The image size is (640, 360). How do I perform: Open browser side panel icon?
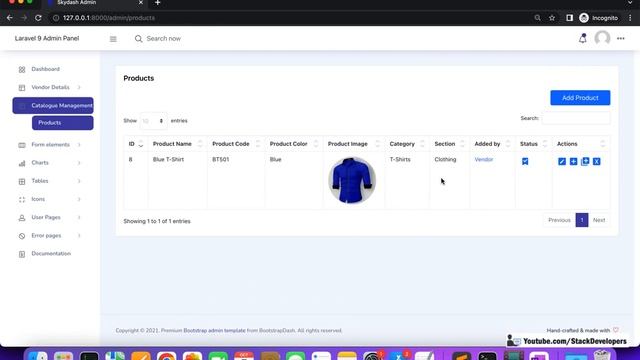coord(569,18)
